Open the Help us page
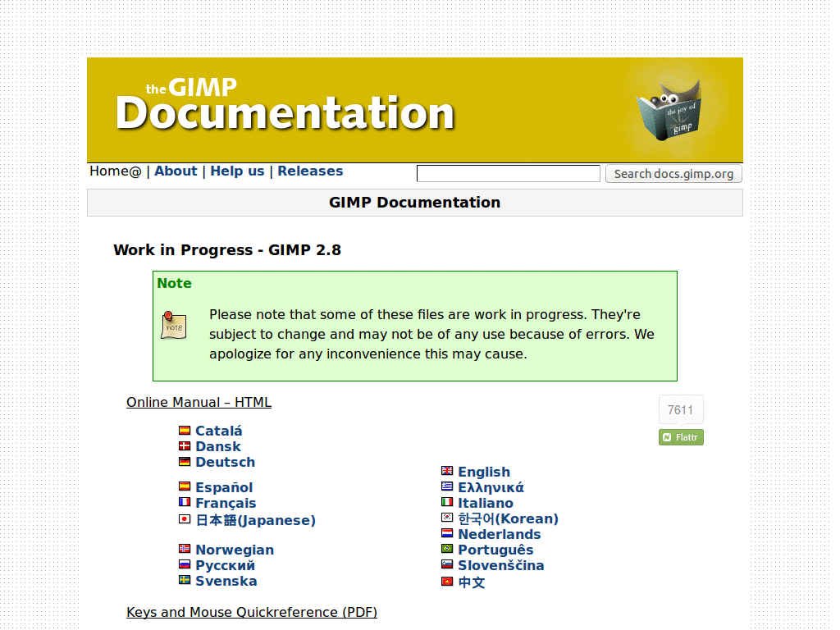 [x=237, y=171]
